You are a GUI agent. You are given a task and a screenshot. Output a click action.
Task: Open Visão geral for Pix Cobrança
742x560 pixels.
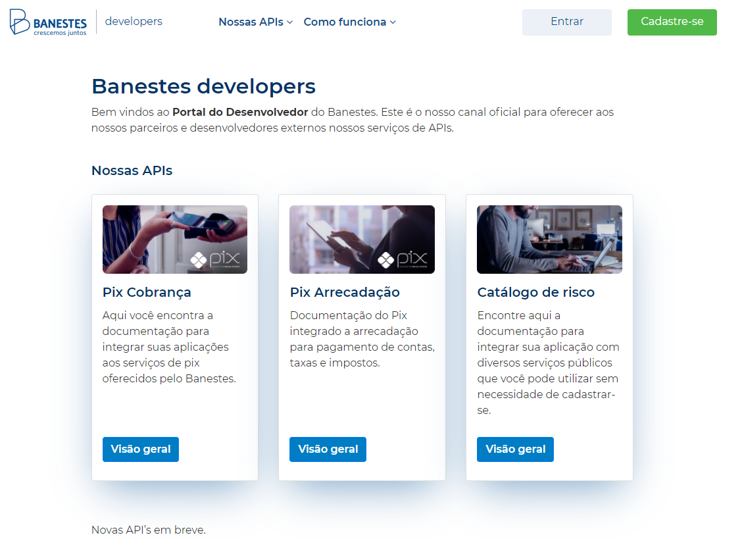(141, 449)
